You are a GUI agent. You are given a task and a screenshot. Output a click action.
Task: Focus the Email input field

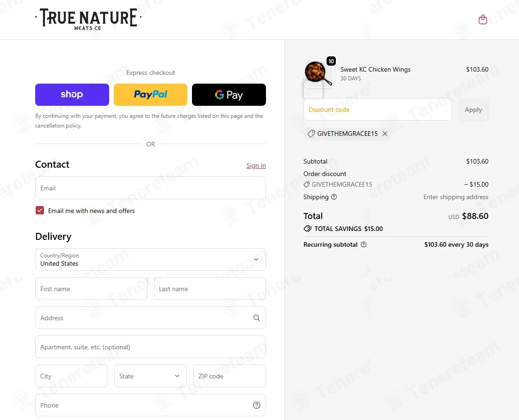(x=150, y=188)
